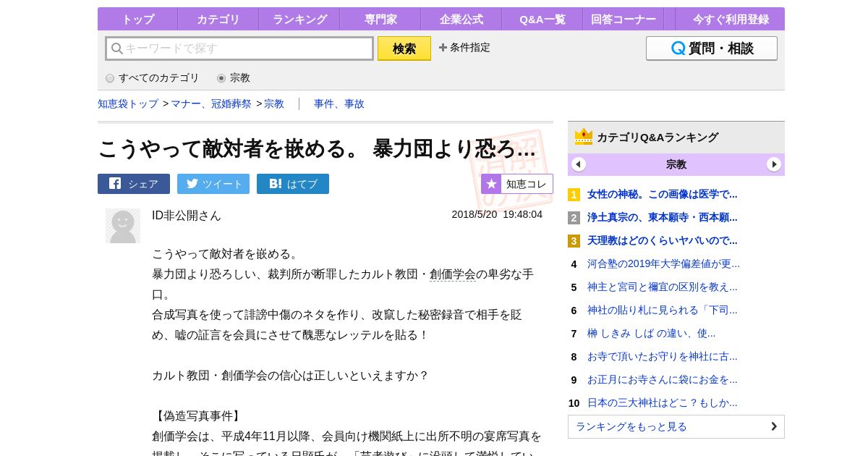Click the magnifier icon in search box
Image resolution: width=868 pixels, height=456 pixels.
pos(116,48)
